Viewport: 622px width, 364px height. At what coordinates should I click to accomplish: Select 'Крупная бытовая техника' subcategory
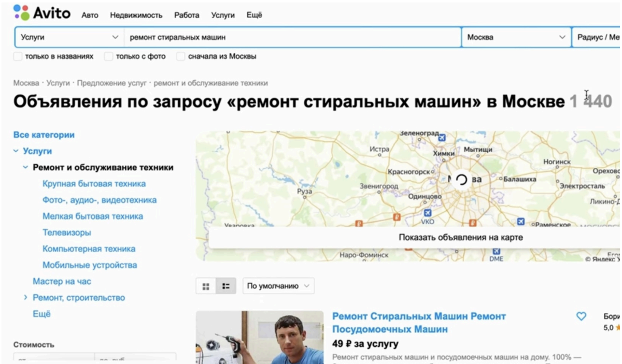pos(94,184)
